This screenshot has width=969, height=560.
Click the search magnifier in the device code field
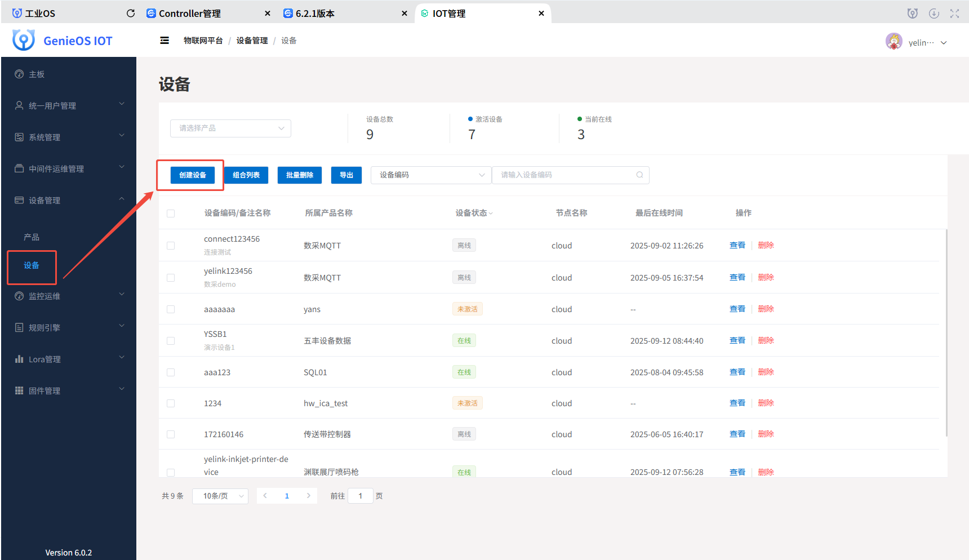pos(639,175)
